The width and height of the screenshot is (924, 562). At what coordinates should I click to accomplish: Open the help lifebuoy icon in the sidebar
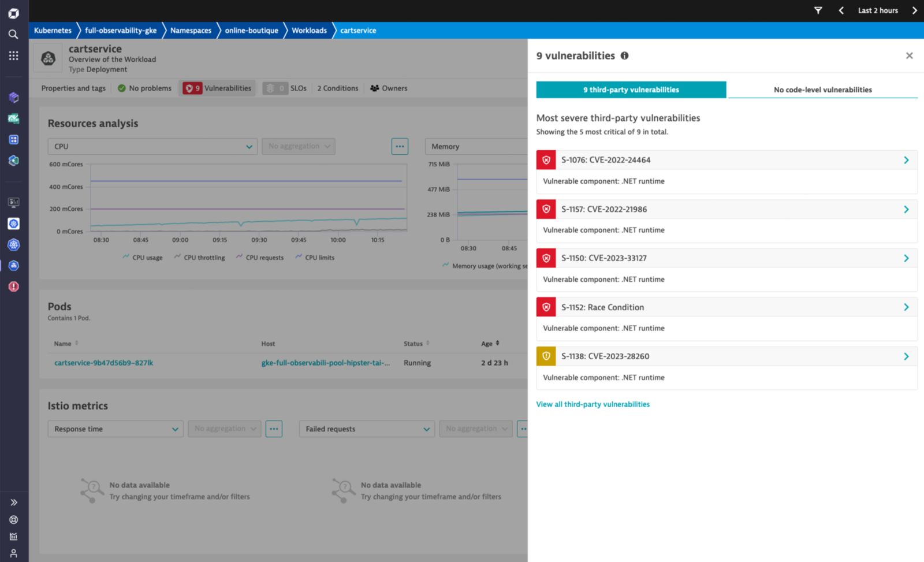[13, 520]
